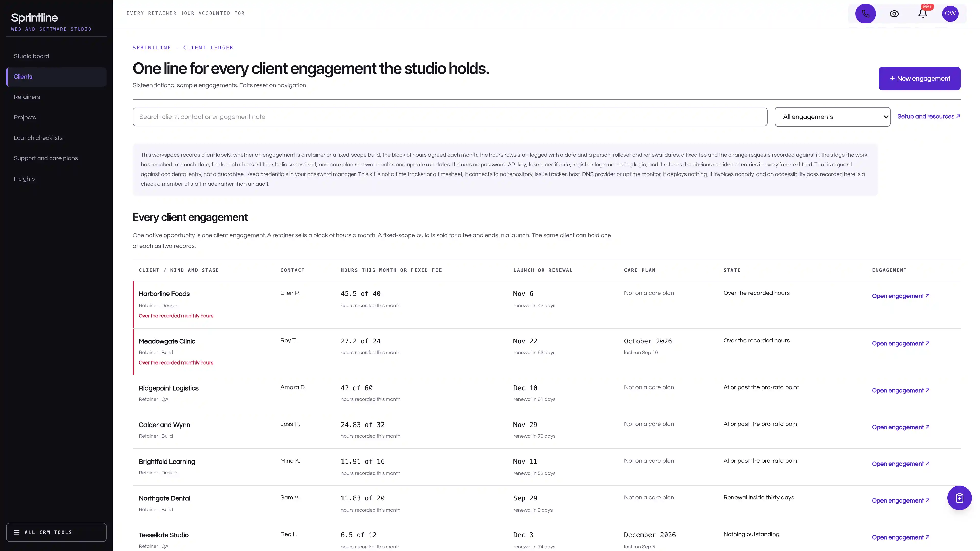This screenshot has width=980, height=551.
Task: Click the '11.83 of 20' hours value
Action: coord(363,498)
